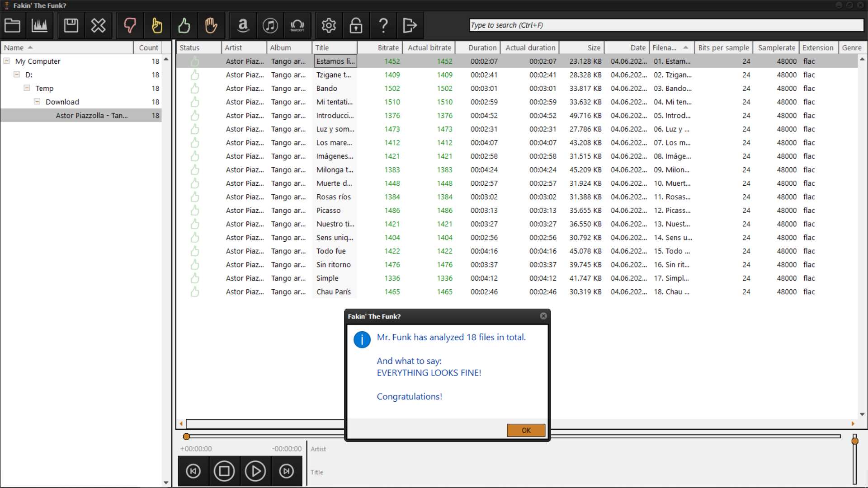Screen dimensions: 868x488
Task: Click status thumbs-up for Simple row
Action: pos(195,278)
